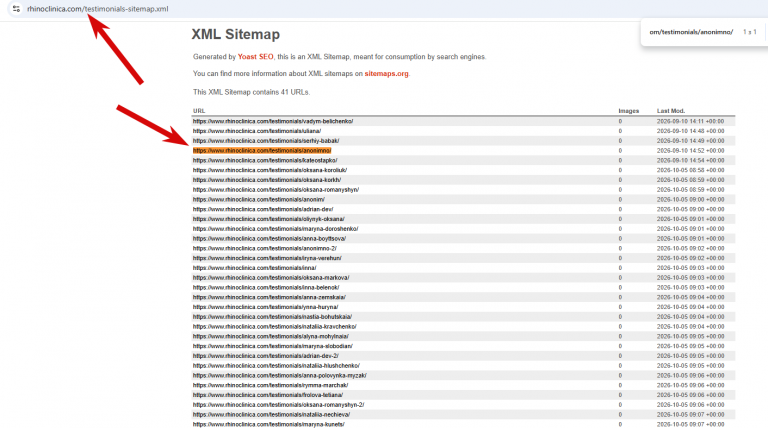Click the last-modified date ending 14:11
Screen dimensions: 768x428
(x=690, y=121)
